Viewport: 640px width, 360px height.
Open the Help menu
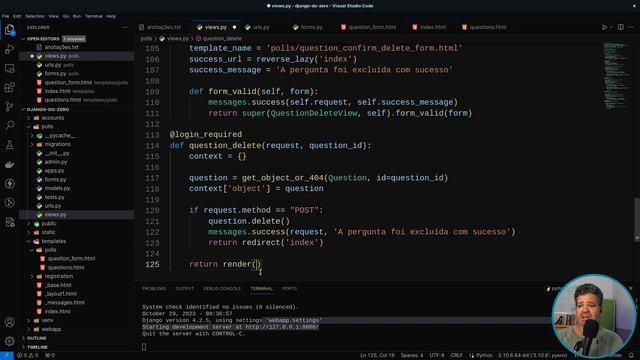(x=111, y=16)
